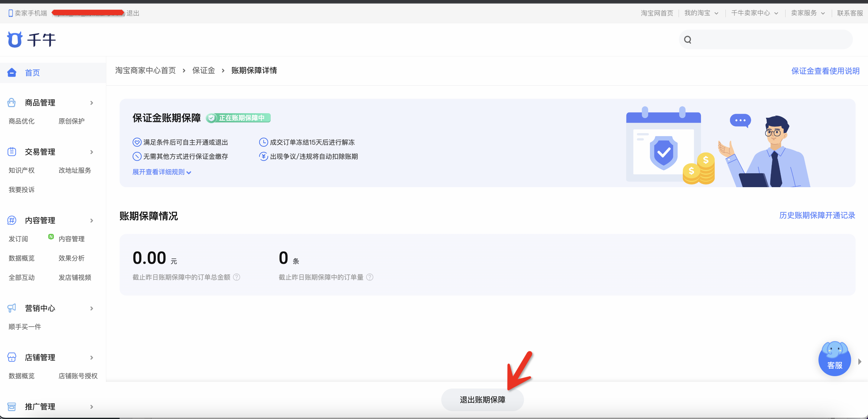868x419 pixels.
Task: Click the 卖家手机端 phone icon
Action: (x=11, y=13)
